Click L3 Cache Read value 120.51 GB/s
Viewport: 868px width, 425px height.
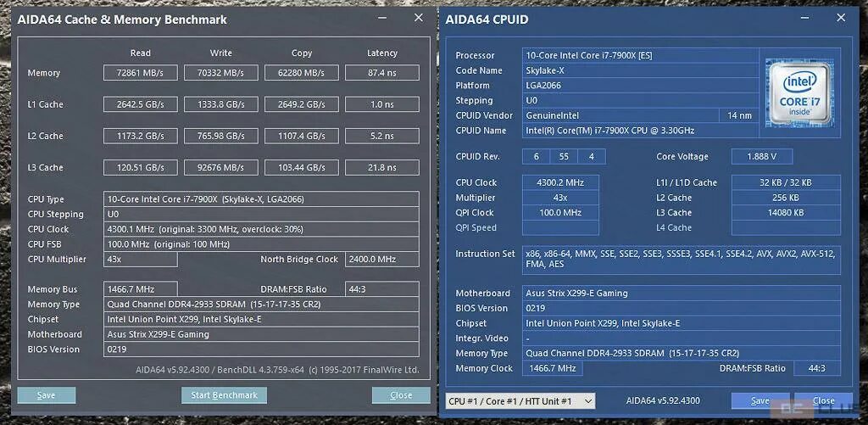tap(141, 167)
